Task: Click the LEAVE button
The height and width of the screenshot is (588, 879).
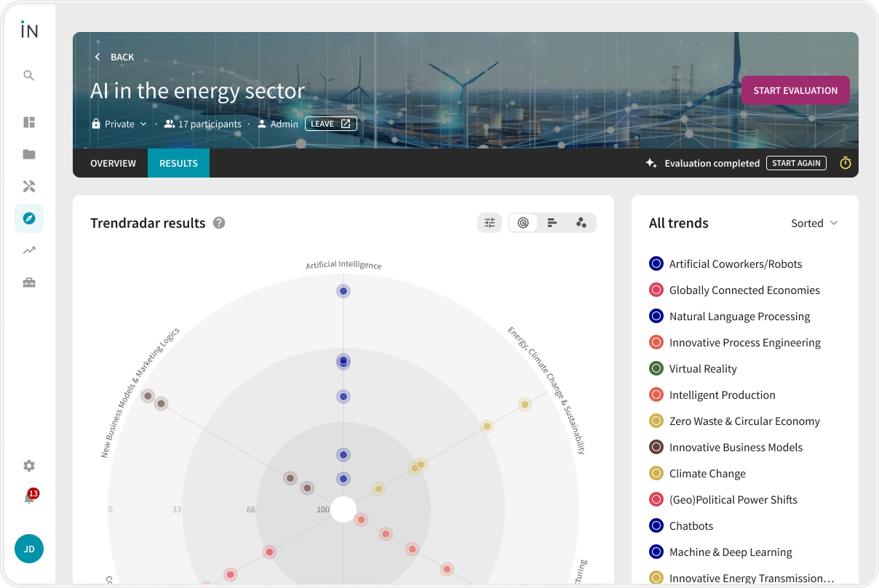Action: point(331,124)
